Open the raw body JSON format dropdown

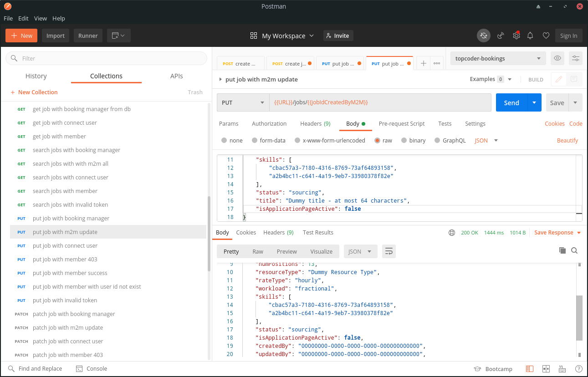tap(486, 140)
